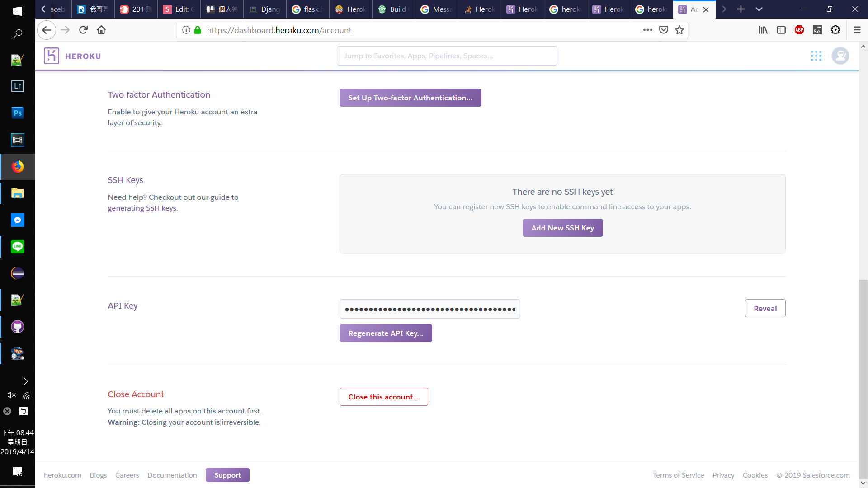This screenshot has width=868, height=488.
Task: Click Set Up Two-factor Authentication button
Action: pos(410,98)
